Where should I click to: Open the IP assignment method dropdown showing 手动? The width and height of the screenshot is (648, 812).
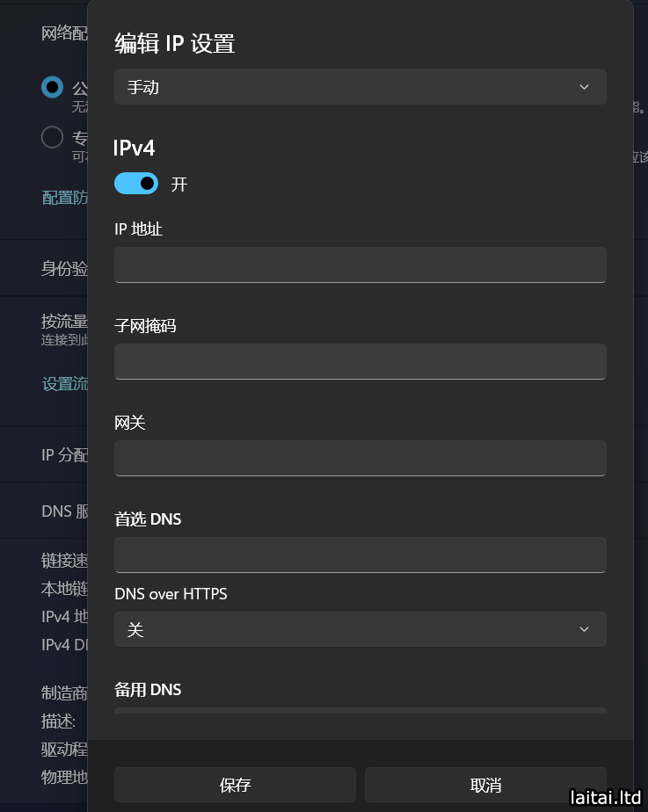(360, 87)
